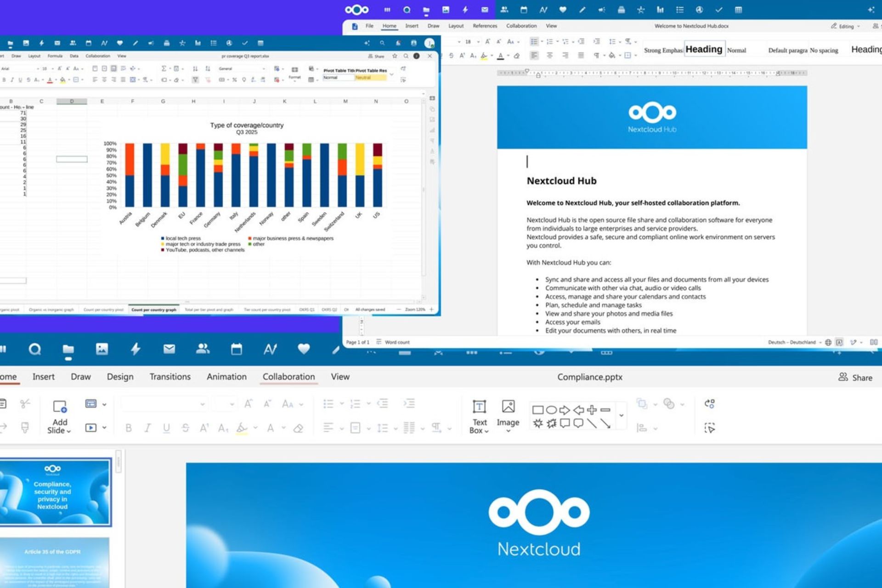882x588 pixels.
Task: Open the Deutsch language dropdown
Action: point(795,342)
